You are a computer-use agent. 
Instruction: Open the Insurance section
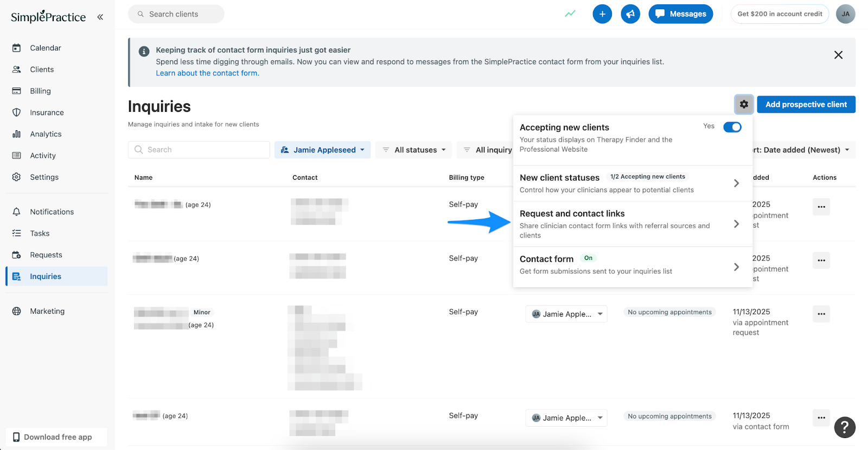(47, 112)
